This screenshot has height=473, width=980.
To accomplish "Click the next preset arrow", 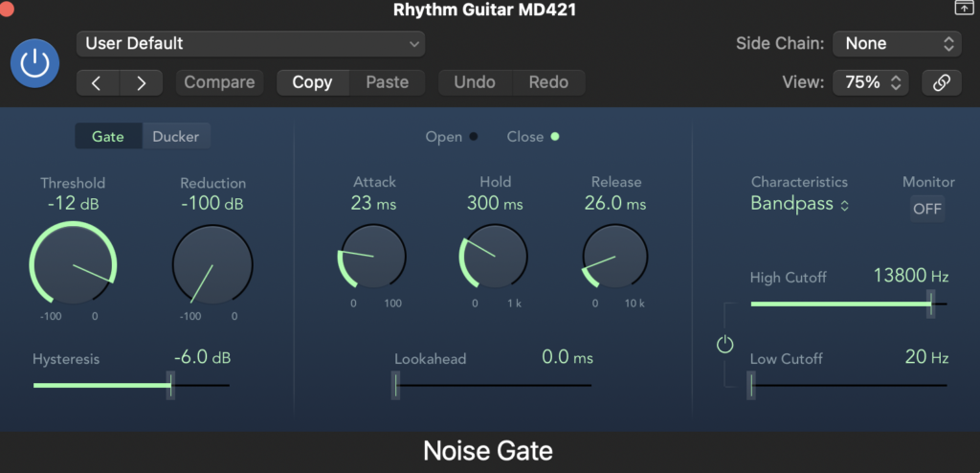I will [142, 82].
